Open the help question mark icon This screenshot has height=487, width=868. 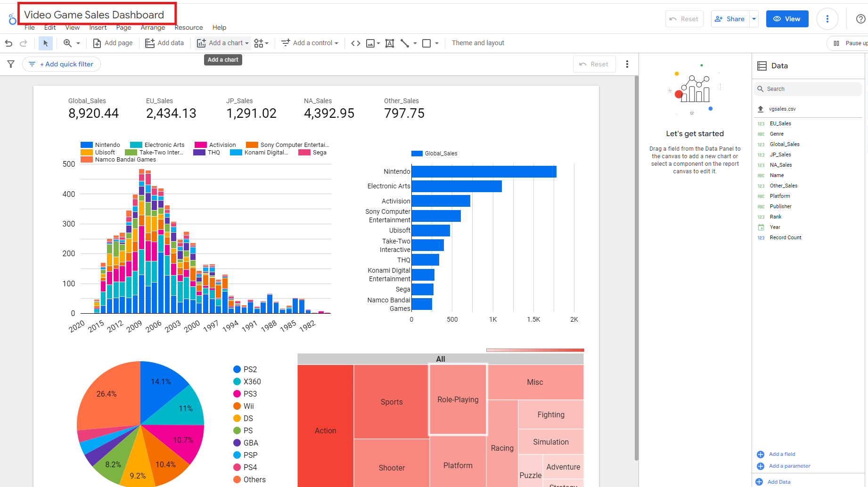coord(860,19)
